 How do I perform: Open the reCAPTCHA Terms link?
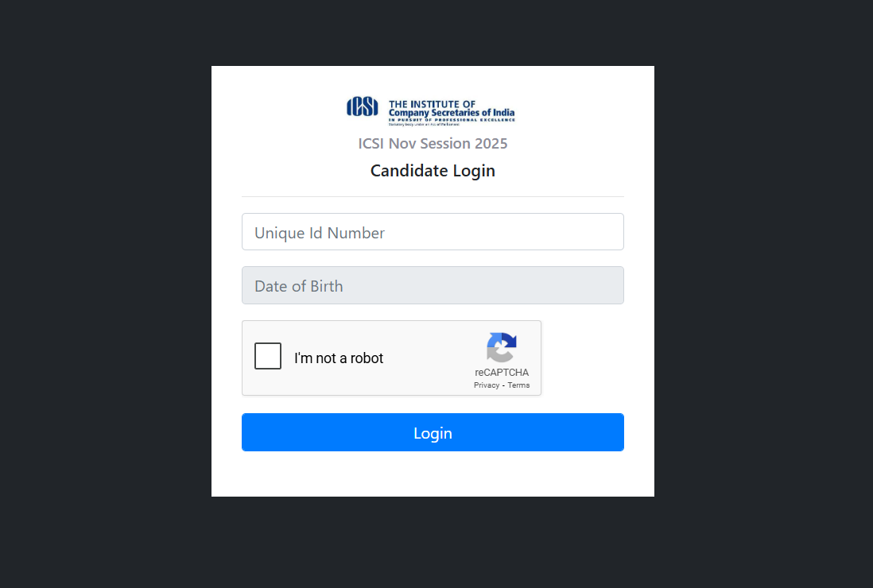point(518,385)
